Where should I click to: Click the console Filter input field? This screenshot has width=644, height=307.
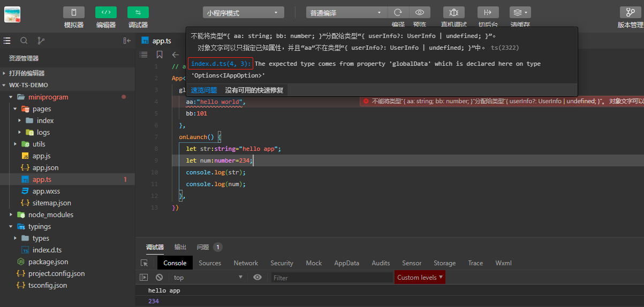click(332, 278)
